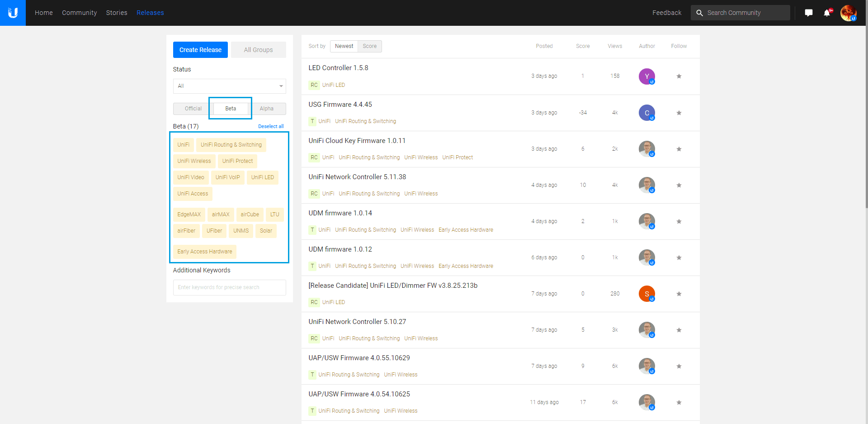Viewport: 868px width, 424px height.
Task: Click Deselect all link
Action: [271, 126]
